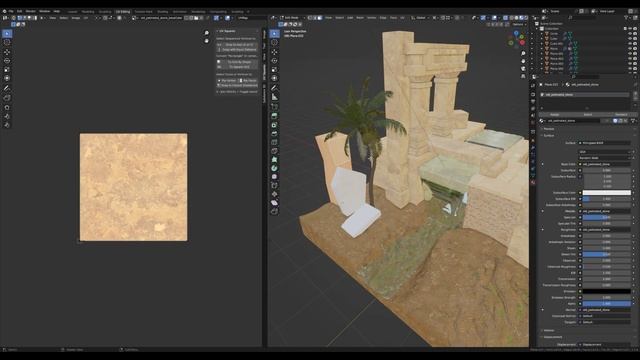Image resolution: width=640 pixels, height=360 pixels.
Task: Select the Knife tool in the 3D viewport
Action: (274, 151)
